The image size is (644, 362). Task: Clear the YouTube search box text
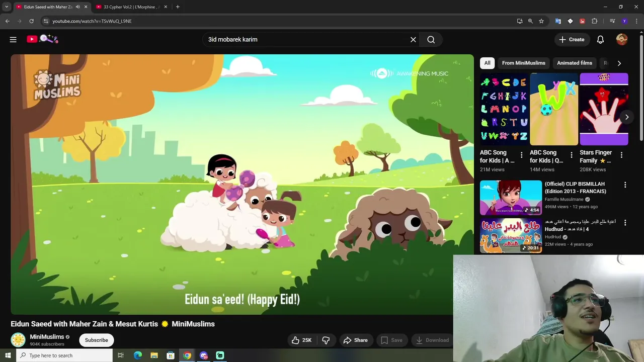[x=413, y=39]
